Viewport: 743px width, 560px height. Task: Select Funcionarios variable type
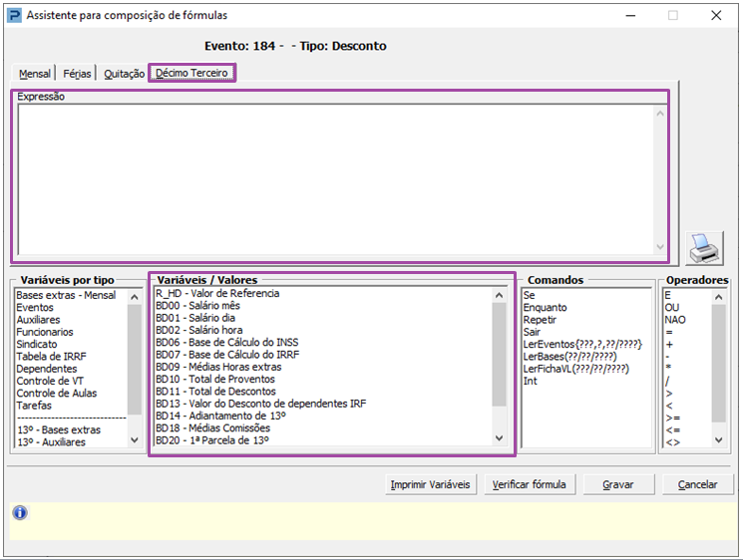click(45, 332)
